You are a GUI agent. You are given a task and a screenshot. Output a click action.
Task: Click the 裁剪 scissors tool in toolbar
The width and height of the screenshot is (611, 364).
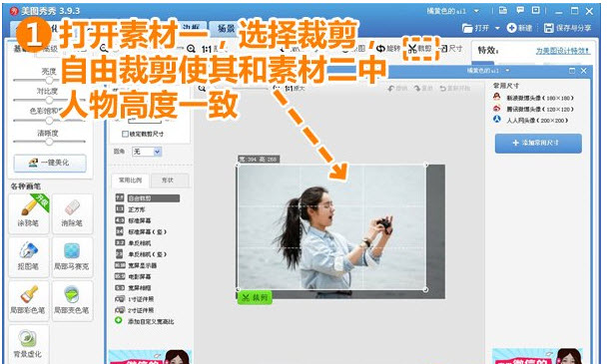[420, 49]
